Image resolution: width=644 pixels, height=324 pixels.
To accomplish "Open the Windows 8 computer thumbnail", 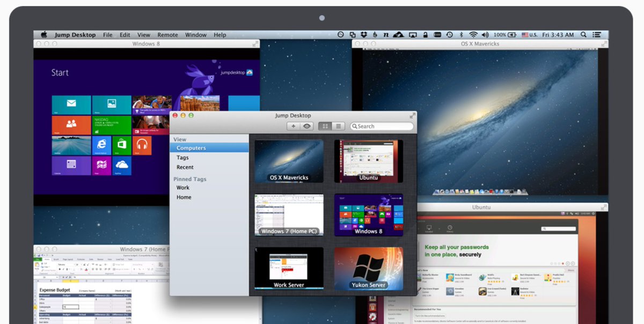I will click(369, 215).
